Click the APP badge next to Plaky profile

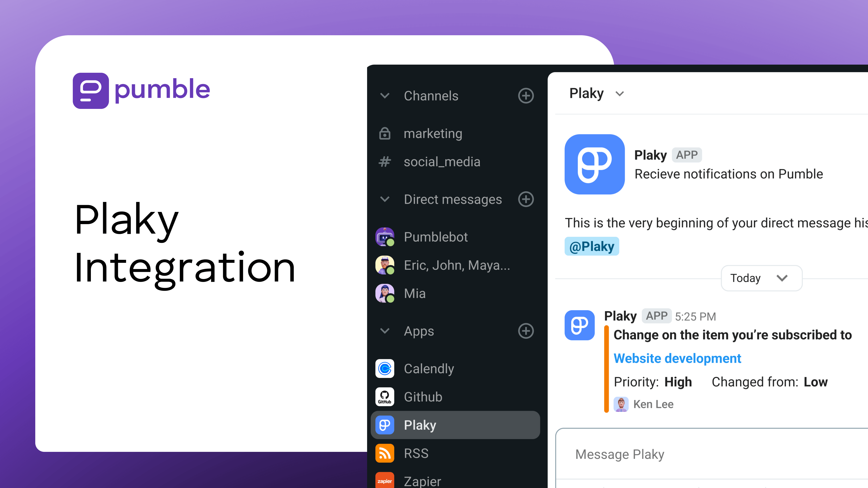pos(687,155)
